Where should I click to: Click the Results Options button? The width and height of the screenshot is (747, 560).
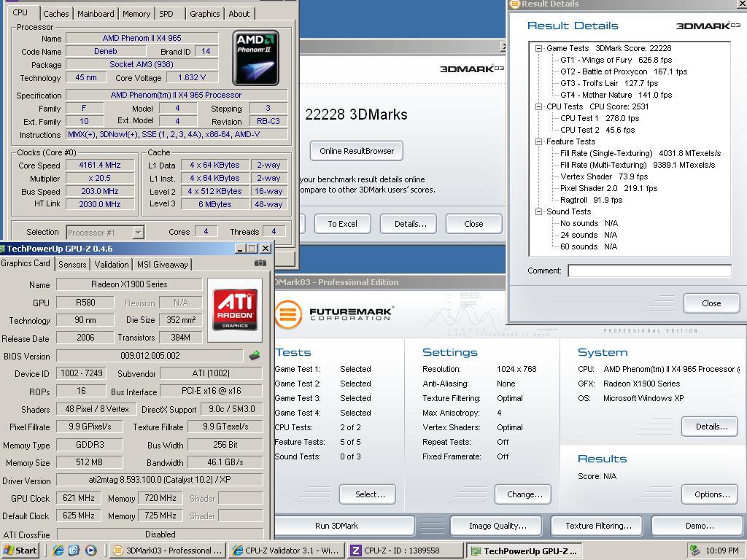709,494
